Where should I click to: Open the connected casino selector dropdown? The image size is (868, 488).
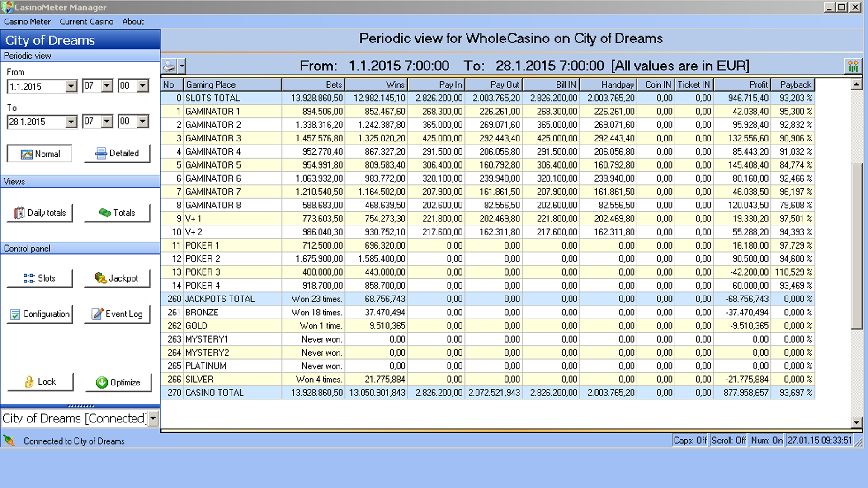pyautogui.click(x=153, y=418)
